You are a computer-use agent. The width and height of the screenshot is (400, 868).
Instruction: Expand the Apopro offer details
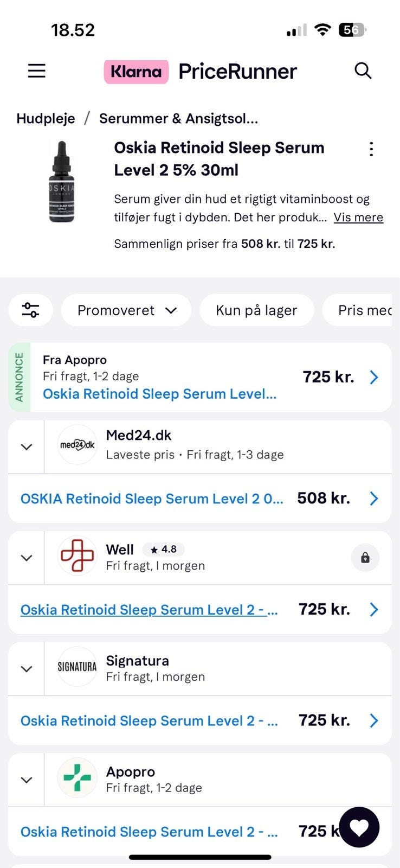click(27, 780)
